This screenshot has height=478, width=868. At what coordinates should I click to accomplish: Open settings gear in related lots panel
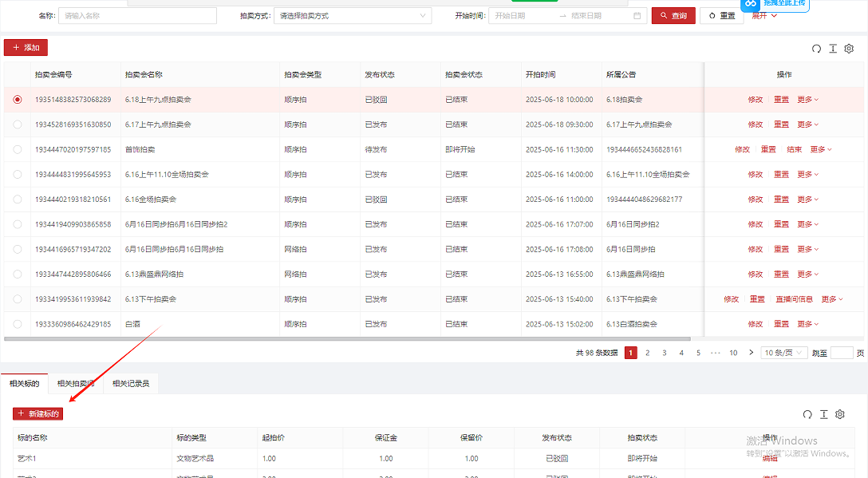[x=840, y=414]
